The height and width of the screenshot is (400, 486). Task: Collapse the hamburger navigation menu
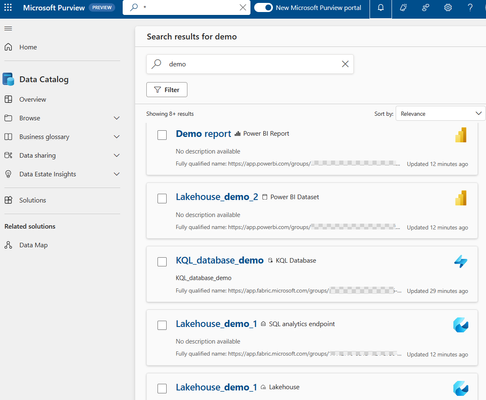8,29
